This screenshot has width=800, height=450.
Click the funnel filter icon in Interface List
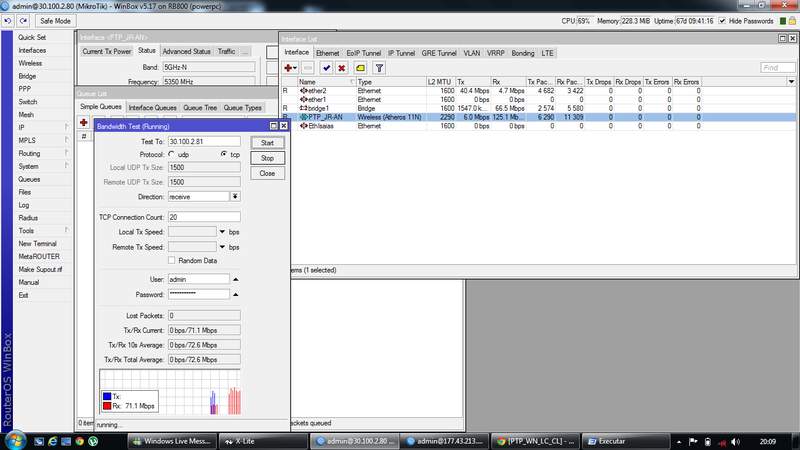pyautogui.click(x=379, y=68)
